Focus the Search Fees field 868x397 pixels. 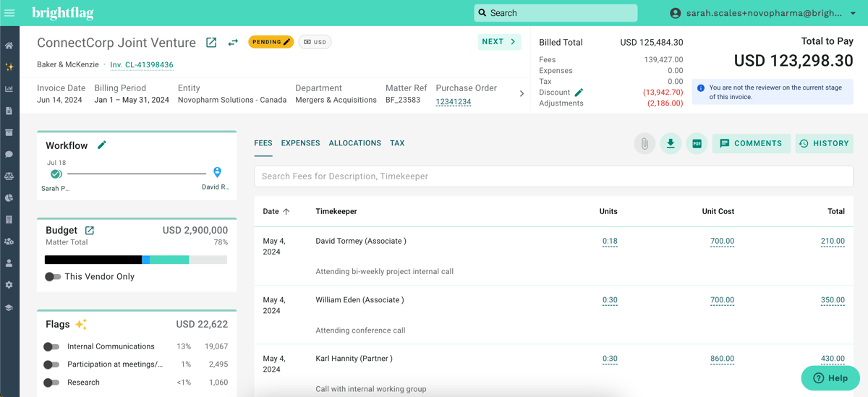click(553, 176)
